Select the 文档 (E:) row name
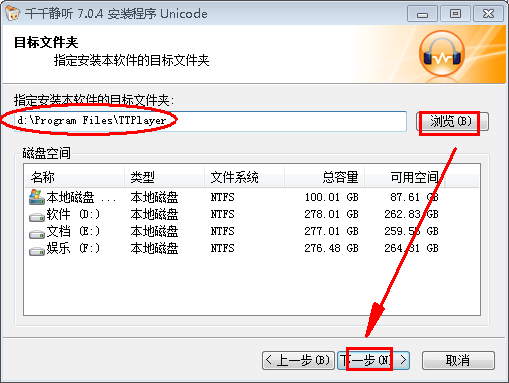Image resolution: width=509 pixels, height=383 pixels. [73, 231]
